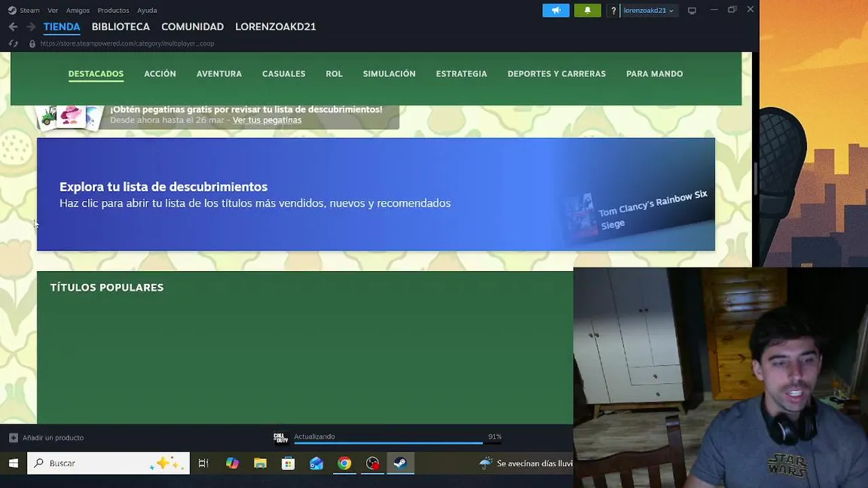
Task: Select DEPORTES Y CARRERAS category
Action: click(557, 74)
